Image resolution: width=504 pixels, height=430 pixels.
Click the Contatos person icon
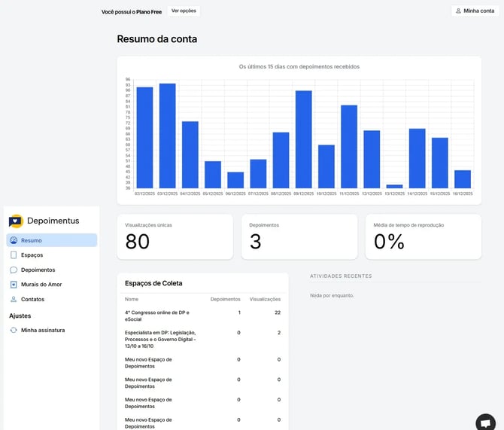click(14, 299)
